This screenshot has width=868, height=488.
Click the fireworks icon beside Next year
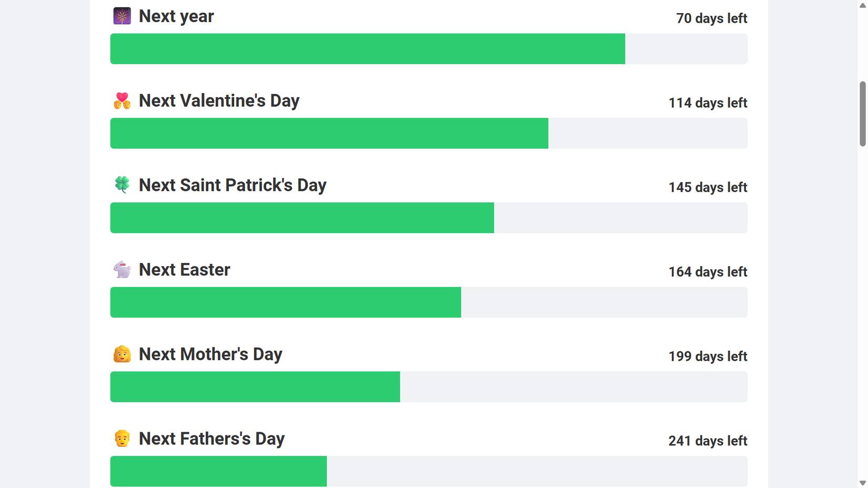pyautogui.click(x=122, y=16)
